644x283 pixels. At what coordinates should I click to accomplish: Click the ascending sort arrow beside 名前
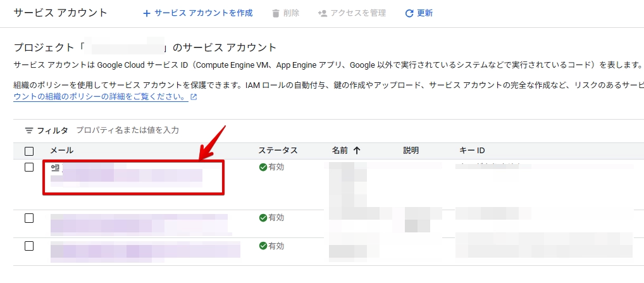point(357,150)
